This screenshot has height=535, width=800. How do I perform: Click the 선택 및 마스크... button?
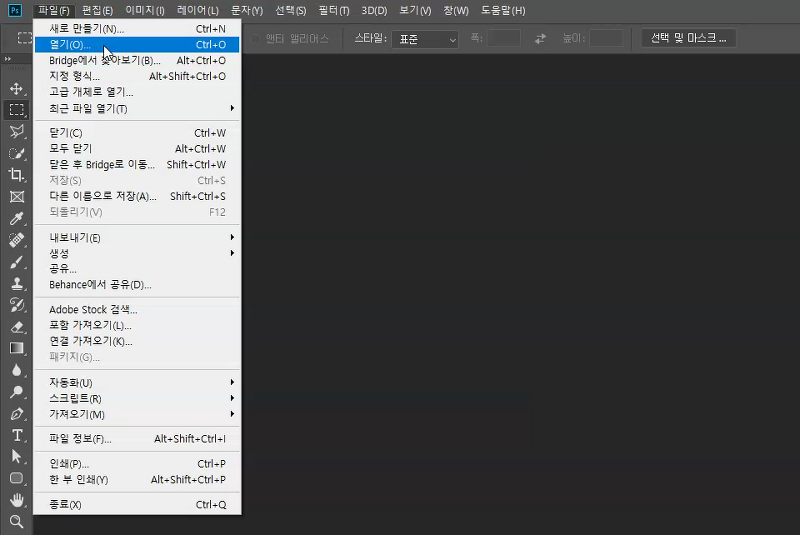[x=689, y=38]
